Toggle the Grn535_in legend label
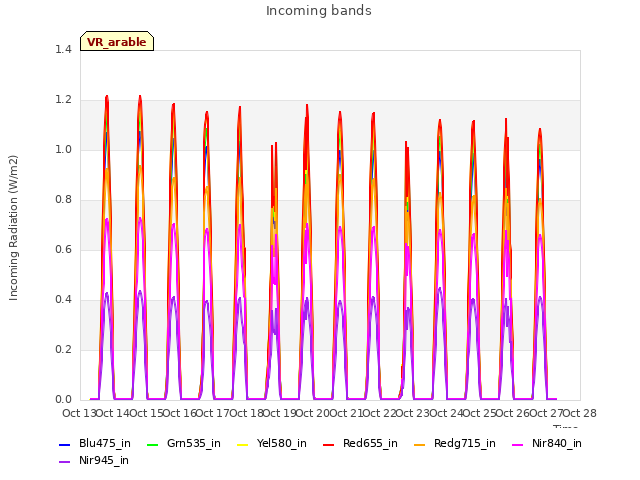640x480 pixels. click(194, 444)
